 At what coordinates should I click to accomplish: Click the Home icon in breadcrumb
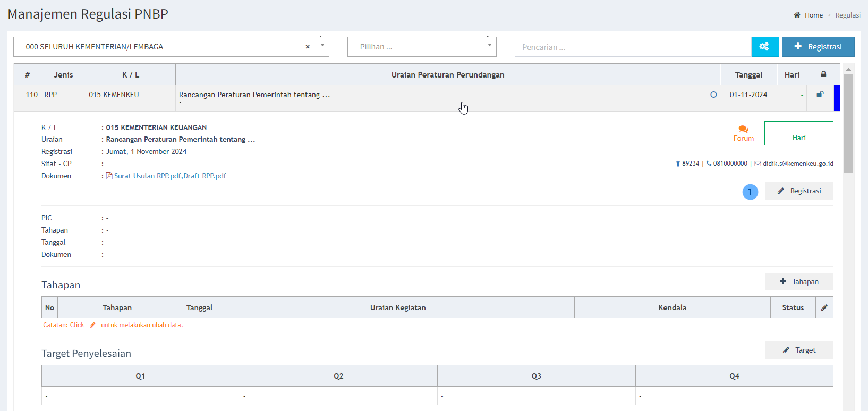tap(797, 15)
